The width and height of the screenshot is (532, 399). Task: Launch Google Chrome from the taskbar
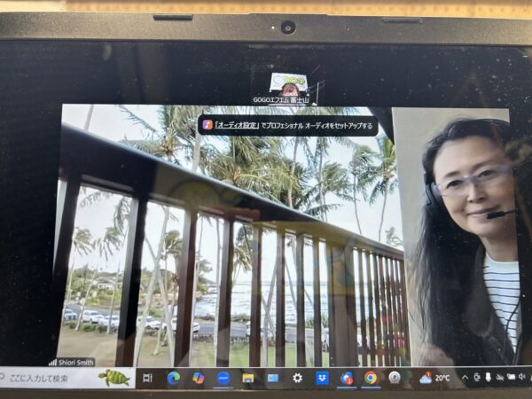(371, 378)
